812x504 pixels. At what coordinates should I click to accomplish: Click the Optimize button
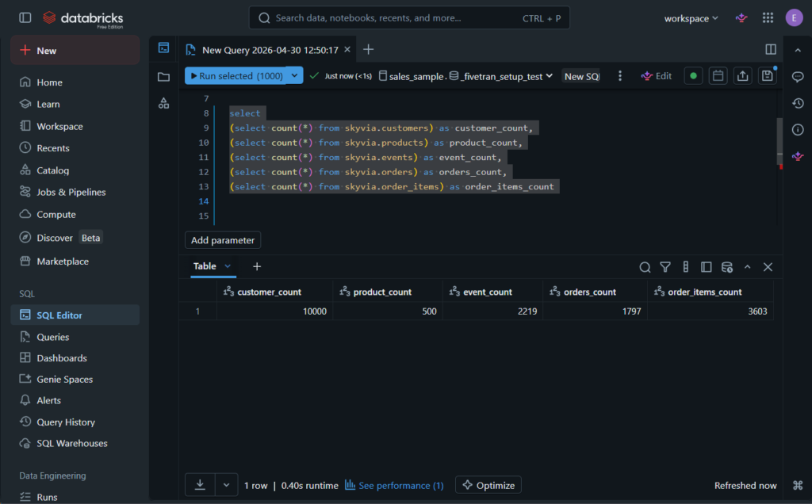click(x=488, y=485)
